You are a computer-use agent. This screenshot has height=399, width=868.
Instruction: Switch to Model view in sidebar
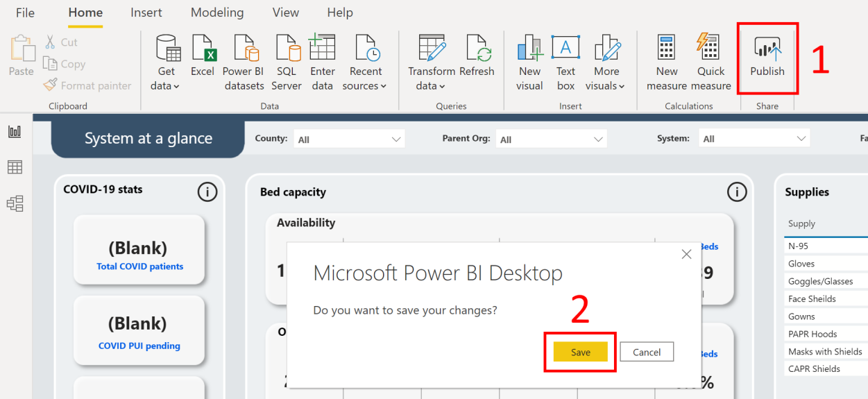[x=15, y=203]
